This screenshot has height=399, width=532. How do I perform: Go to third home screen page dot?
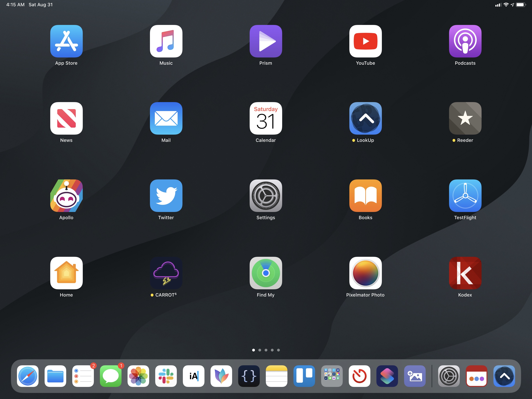tap(266, 350)
